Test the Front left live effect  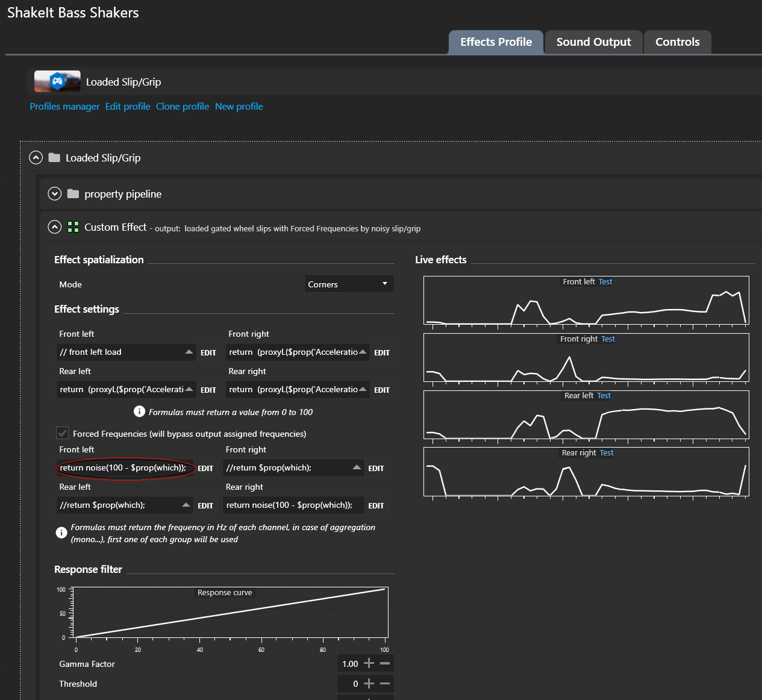coord(605,282)
